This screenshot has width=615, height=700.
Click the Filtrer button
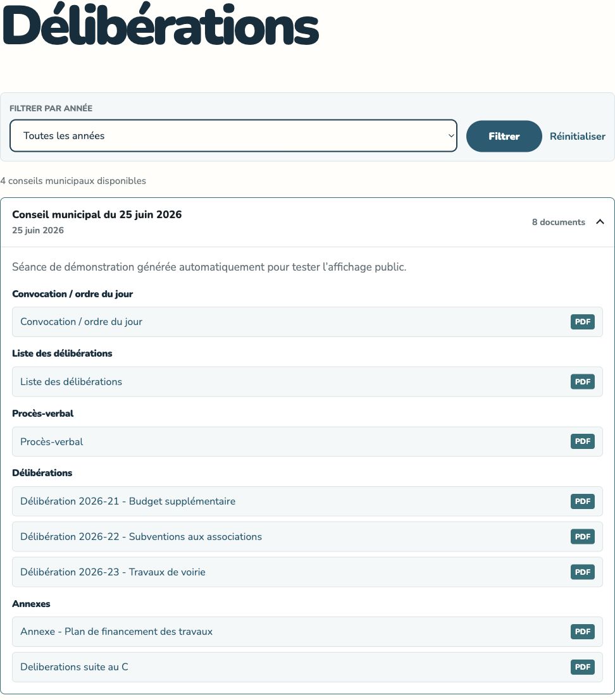pyautogui.click(x=504, y=136)
